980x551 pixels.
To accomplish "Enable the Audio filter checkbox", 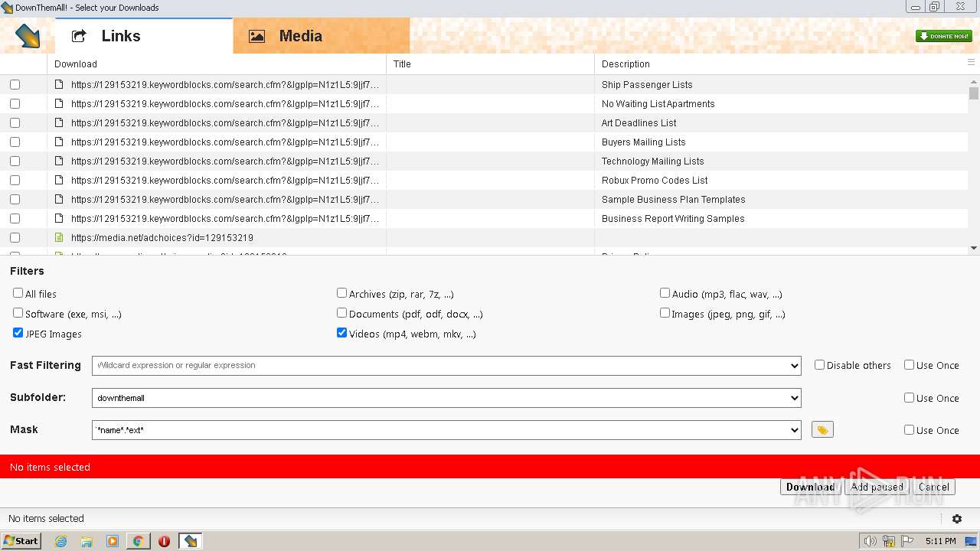I will [665, 293].
